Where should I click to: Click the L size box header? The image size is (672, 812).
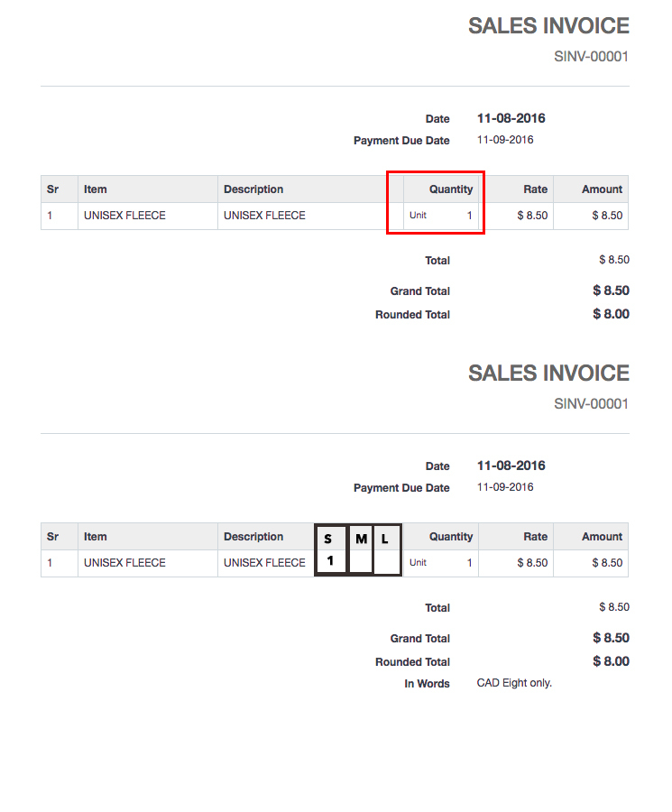(386, 539)
